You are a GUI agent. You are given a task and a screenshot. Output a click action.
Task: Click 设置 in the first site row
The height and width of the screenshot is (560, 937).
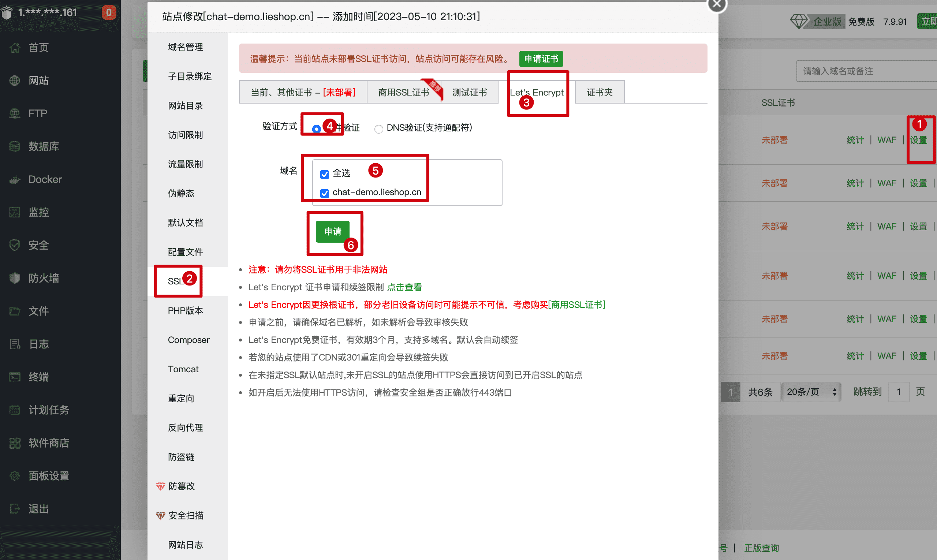click(918, 140)
